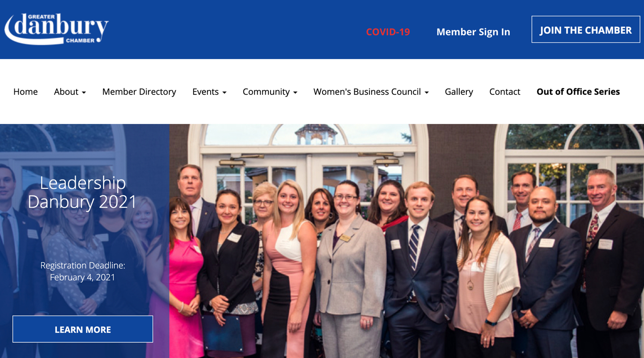Open the Women's Business Council dropdown
This screenshot has width=644, height=358.
[371, 92]
